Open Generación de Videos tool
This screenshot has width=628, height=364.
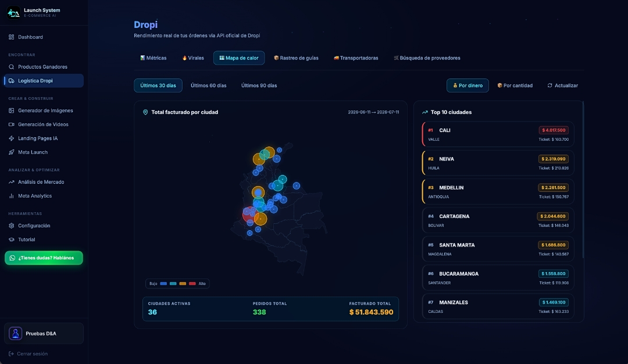tap(44, 124)
